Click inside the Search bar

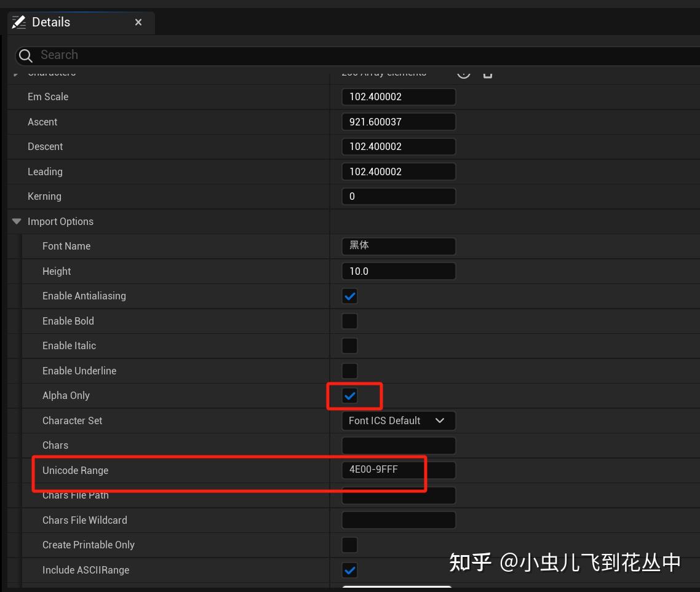[185, 55]
